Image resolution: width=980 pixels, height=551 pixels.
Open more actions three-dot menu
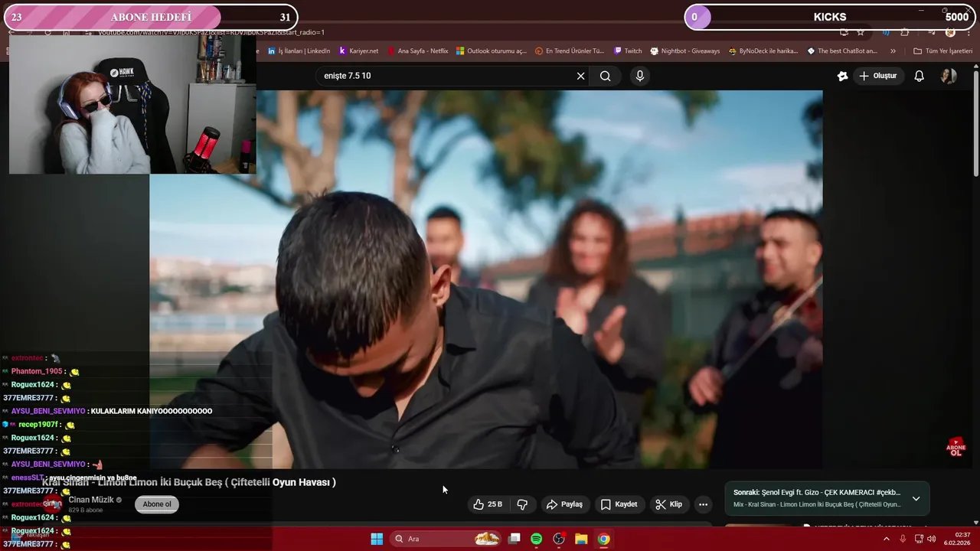[703, 504]
